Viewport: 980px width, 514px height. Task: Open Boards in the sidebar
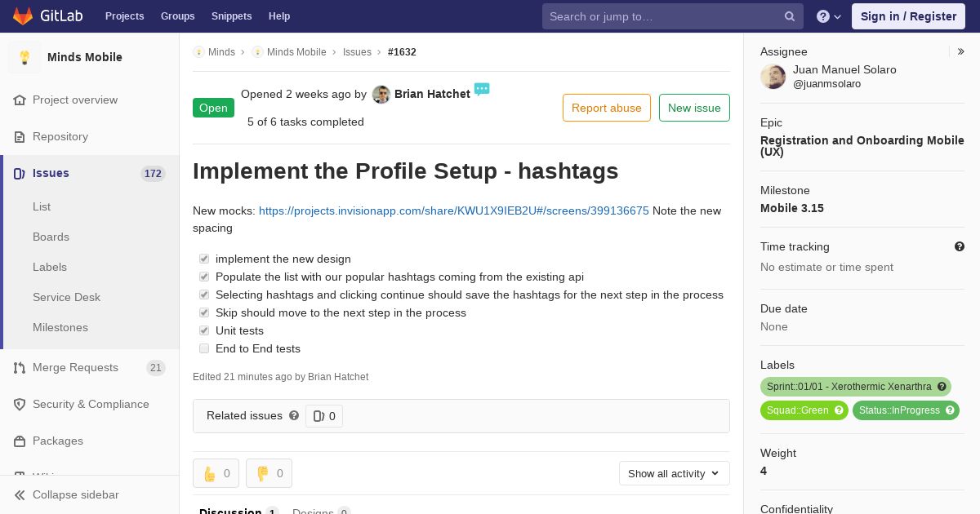tap(51, 237)
